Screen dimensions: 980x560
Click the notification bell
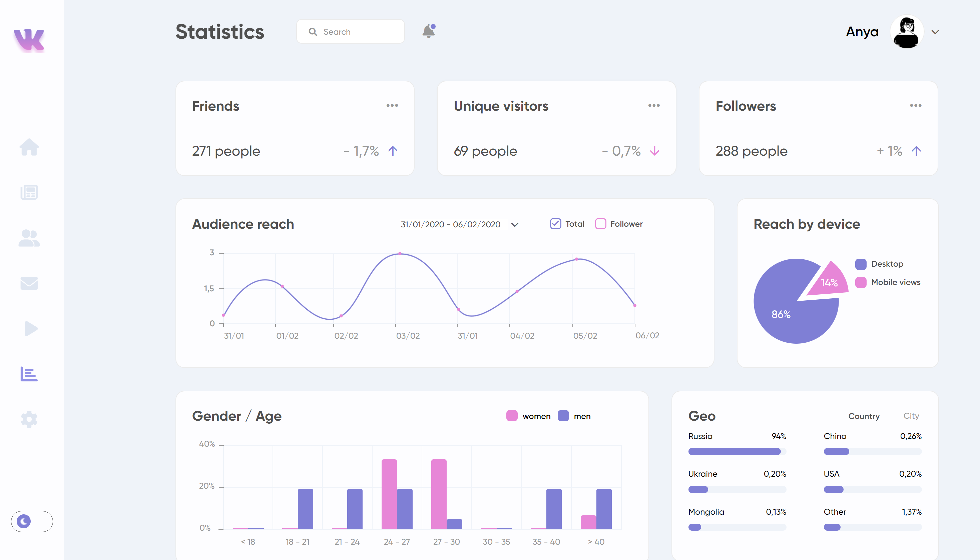pyautogui.click(x=428, y=31)
